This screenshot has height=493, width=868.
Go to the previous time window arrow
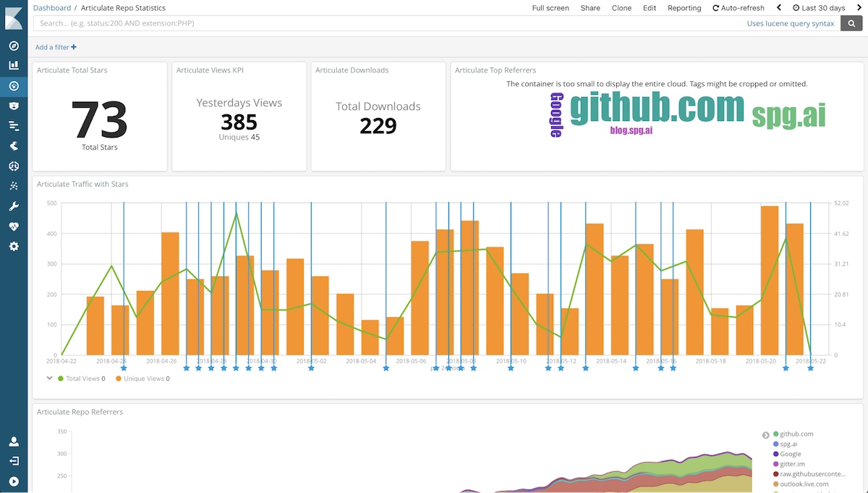point(779,8)
